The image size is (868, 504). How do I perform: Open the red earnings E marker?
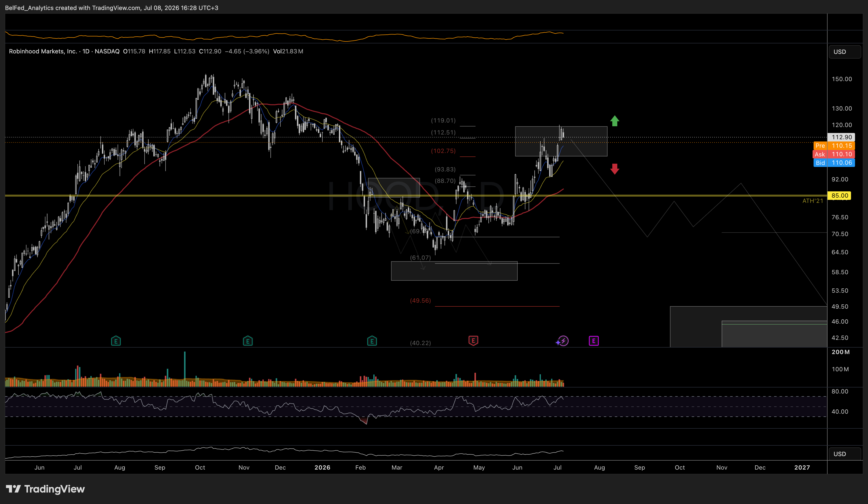click(473, 341)
